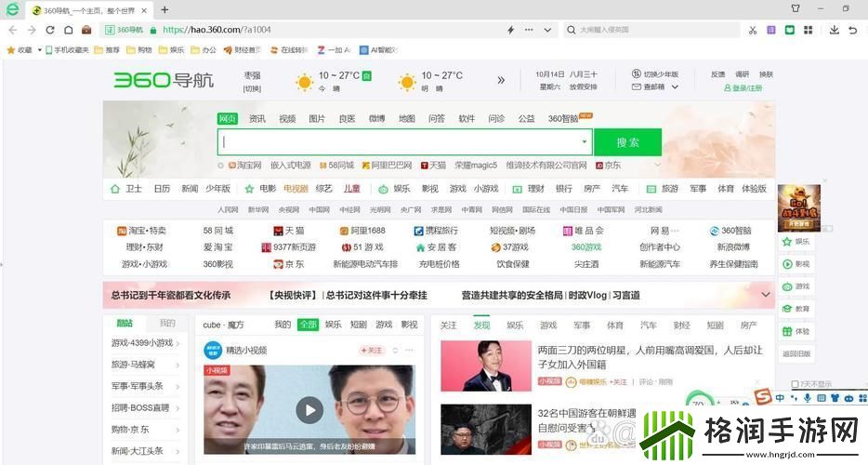This screenshot has width=868, height=465.
Task: Expand the 游戏·4399小游戏 row arrow
Action: click(178, 343)
